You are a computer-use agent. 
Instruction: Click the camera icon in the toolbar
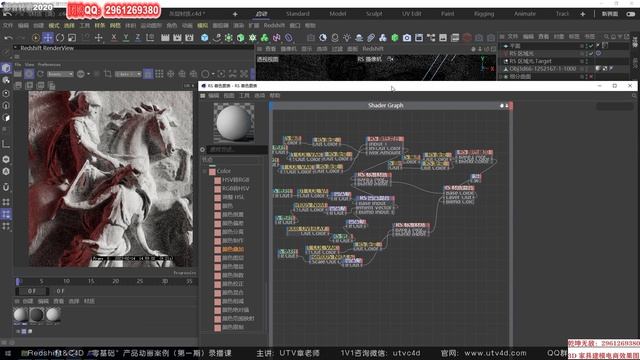(x=407, y=38)
